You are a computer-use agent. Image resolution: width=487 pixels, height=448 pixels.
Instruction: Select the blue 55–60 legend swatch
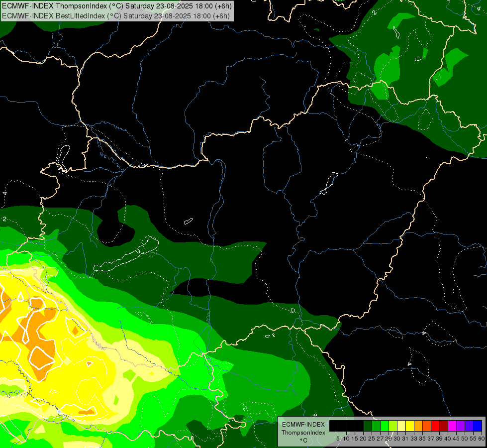pos(478,426)
